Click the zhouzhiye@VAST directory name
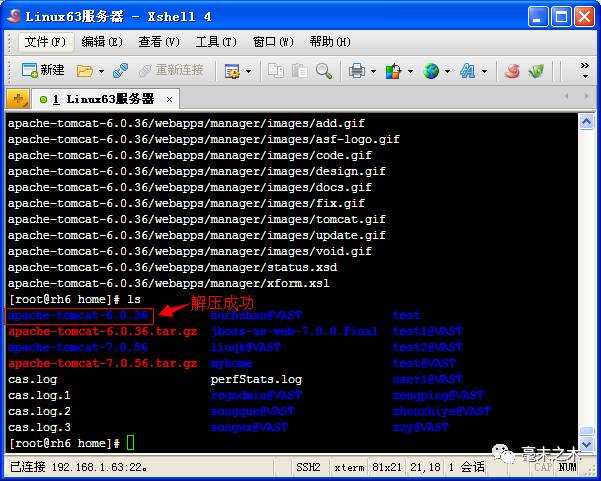Image resolution: width=601 pixels, height=481 pixels. tap(442, 412)
